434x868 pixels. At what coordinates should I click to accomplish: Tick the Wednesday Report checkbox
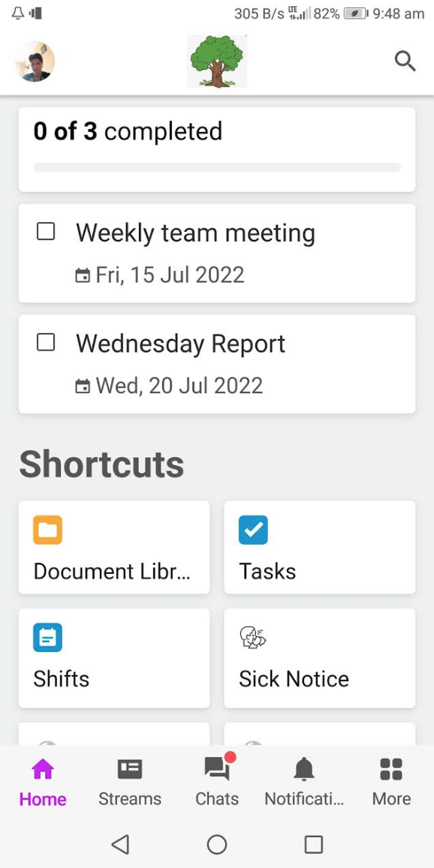(x=46, y=342)
